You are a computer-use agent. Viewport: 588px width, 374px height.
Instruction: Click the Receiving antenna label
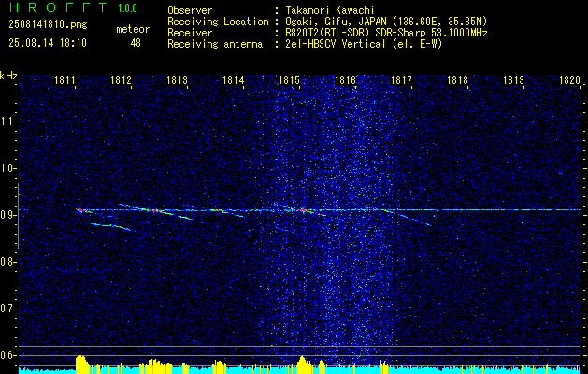tap(215, 44)
